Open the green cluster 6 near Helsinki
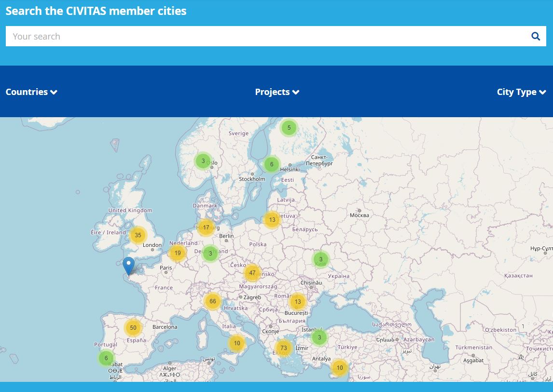Image resolution: width=553 pixels, height=392 pixels. [272, 164]
